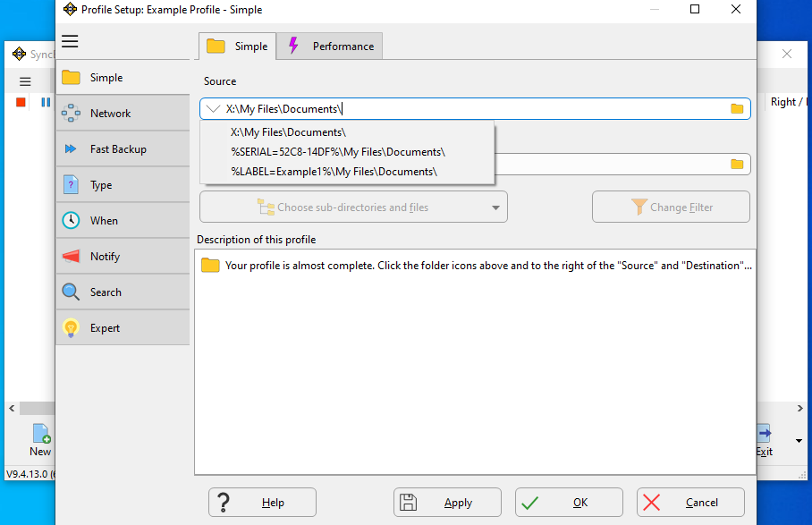This screenshot has width=812, height=525.
Task: Click the Apply button
Action: (447, 503)
